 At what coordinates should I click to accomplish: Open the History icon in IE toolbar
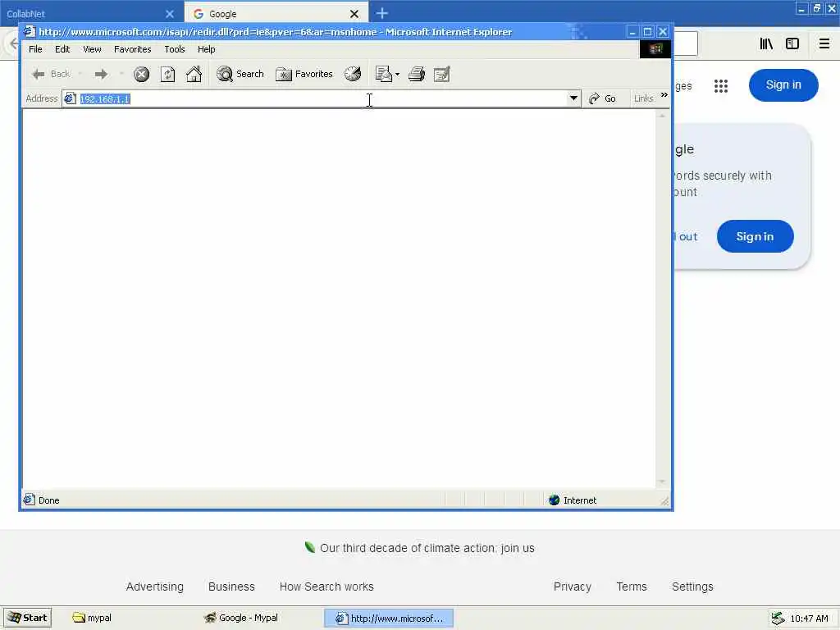point(353,74)
